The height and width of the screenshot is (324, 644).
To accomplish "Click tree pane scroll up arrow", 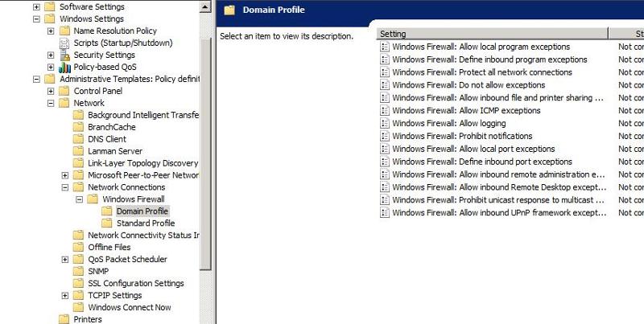I will pos(206,6).
